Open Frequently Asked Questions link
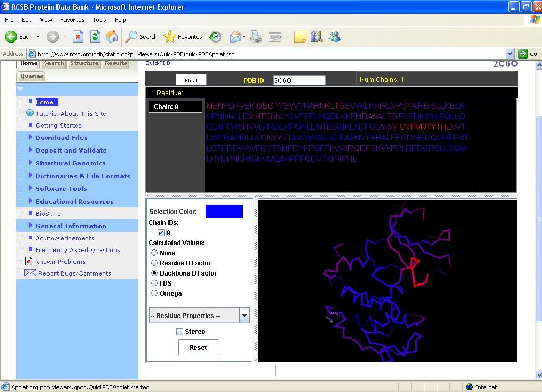 [78, 249]
